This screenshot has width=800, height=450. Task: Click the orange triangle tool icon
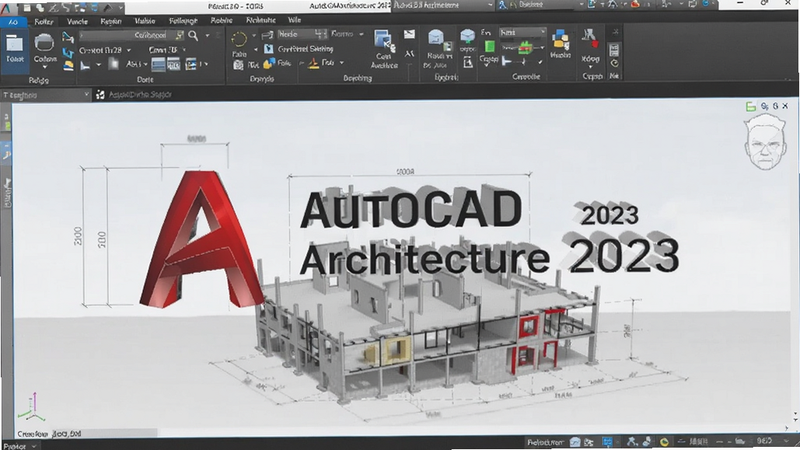[313, 63]
